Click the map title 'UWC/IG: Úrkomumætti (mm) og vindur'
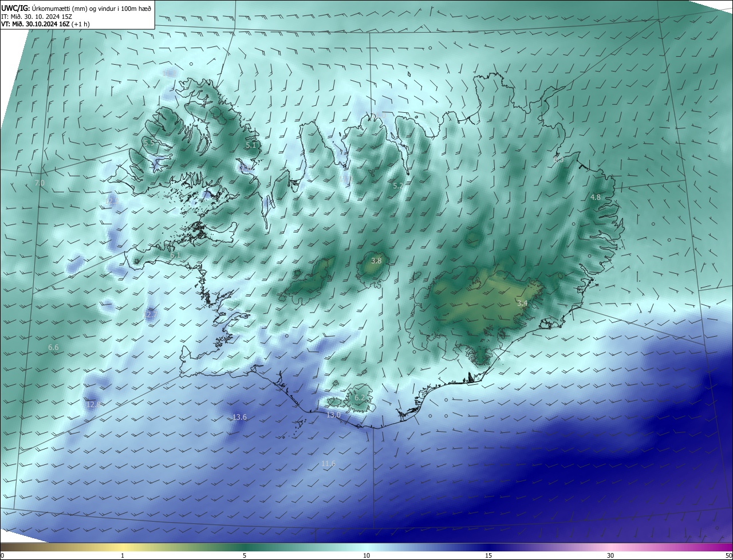Viewport: 733px width, 560px height. tap(76, 7)
